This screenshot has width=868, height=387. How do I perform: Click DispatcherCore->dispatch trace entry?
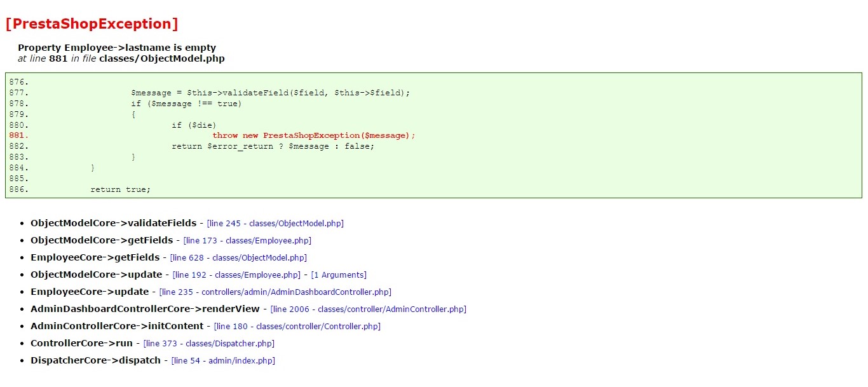coord(96,360)
